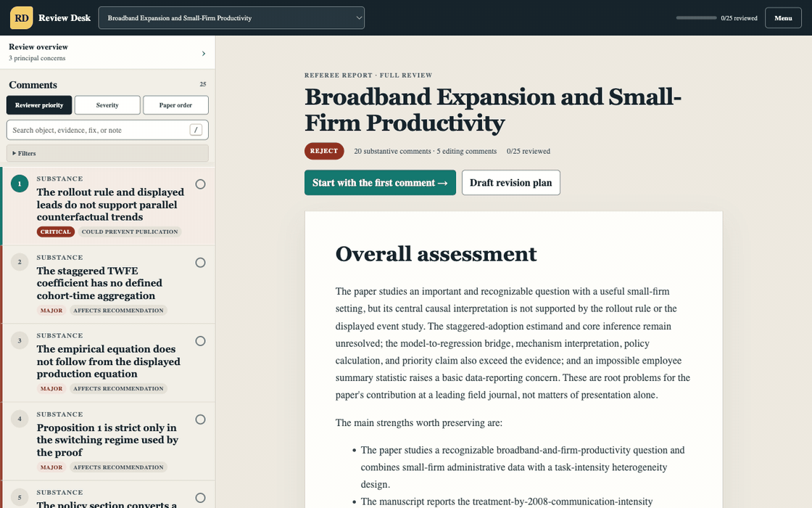Click REFEREE REPORT · FULL REVIEW label
Image resolution: width=812 pixels, height=508 pixels.
tap(368, 75)
